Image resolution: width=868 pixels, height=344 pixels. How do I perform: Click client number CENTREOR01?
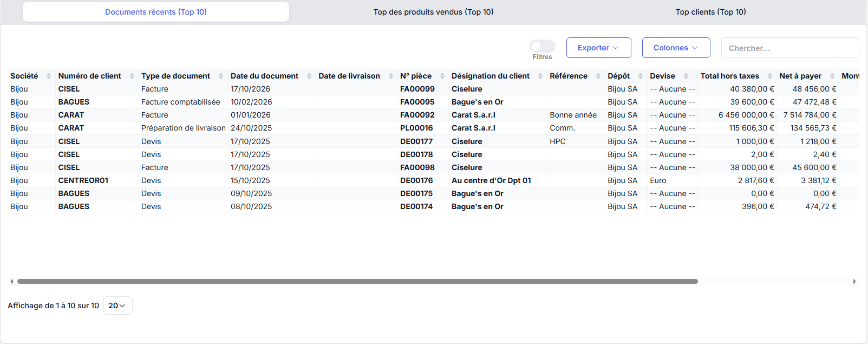click(83, 180)
